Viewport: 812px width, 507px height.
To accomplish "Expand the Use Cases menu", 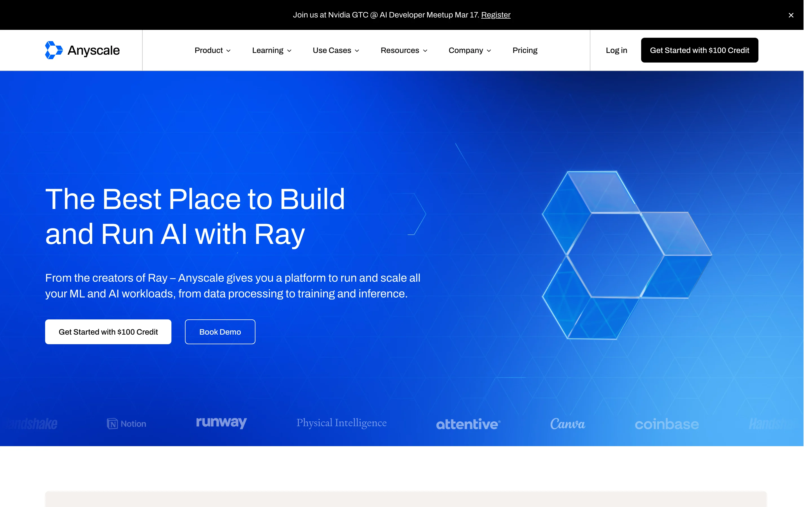I will [336, 50].
